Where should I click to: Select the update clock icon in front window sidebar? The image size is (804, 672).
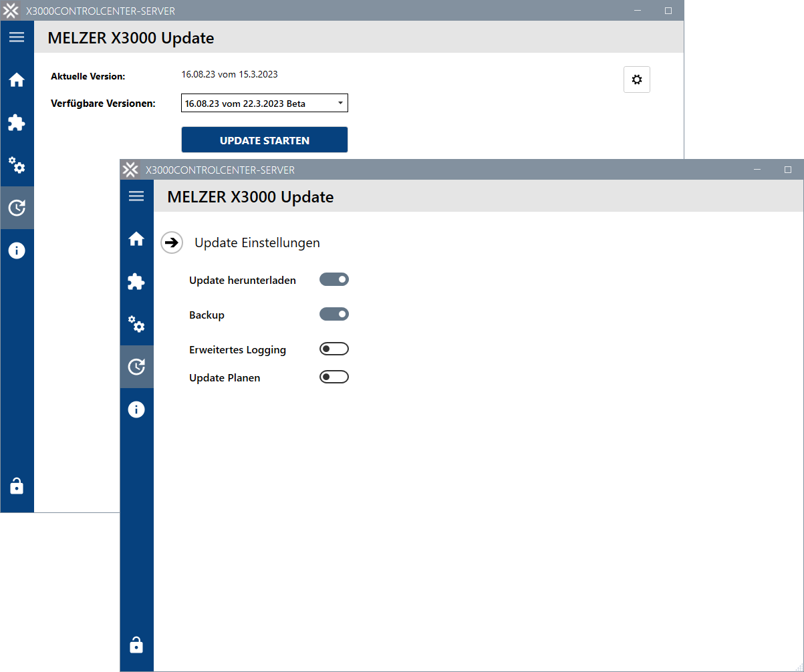136,367
